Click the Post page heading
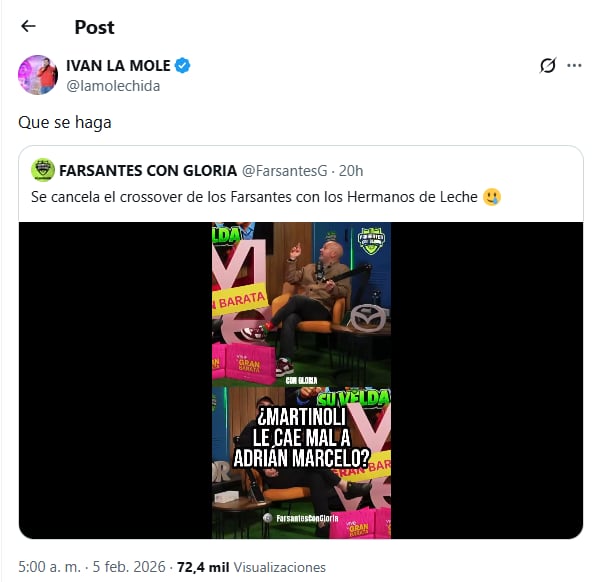597x582 pixels. (94, 27)
